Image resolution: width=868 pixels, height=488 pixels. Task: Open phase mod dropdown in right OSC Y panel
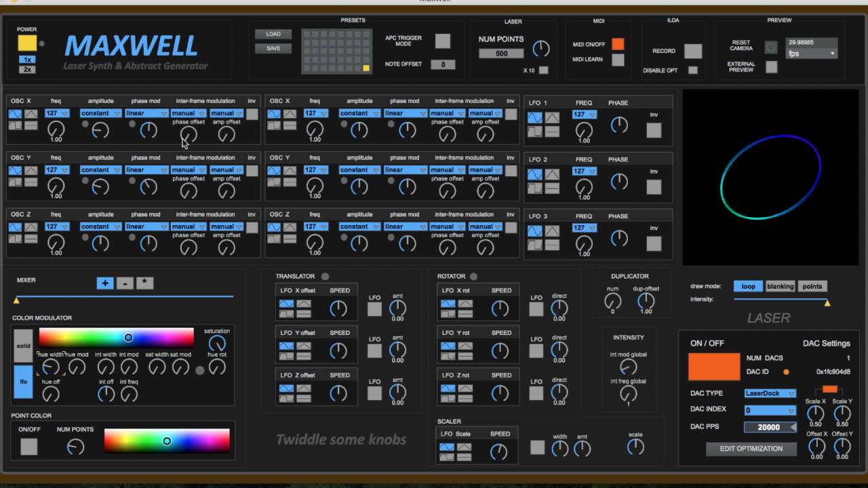(406, 170)
